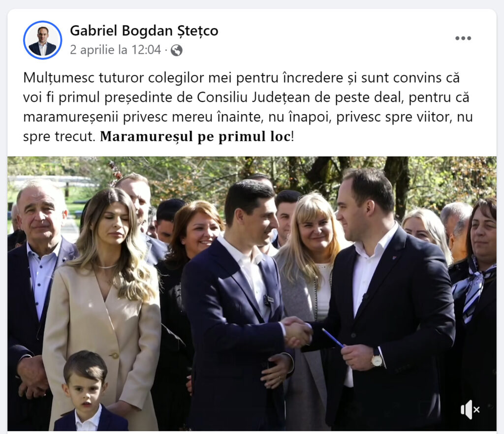
Task: Click Gabriel Bogdan Ștețco's round profile picture
Action: (x=42, y=40)
